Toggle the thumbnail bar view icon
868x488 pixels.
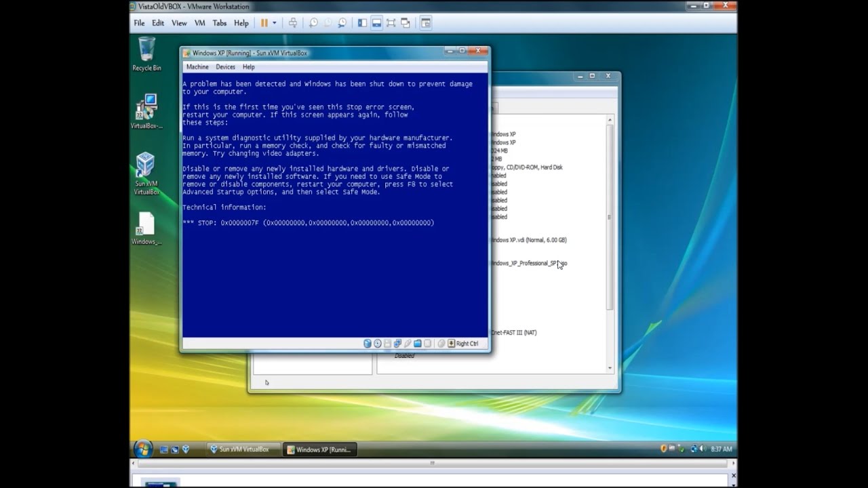pos(376,22)
